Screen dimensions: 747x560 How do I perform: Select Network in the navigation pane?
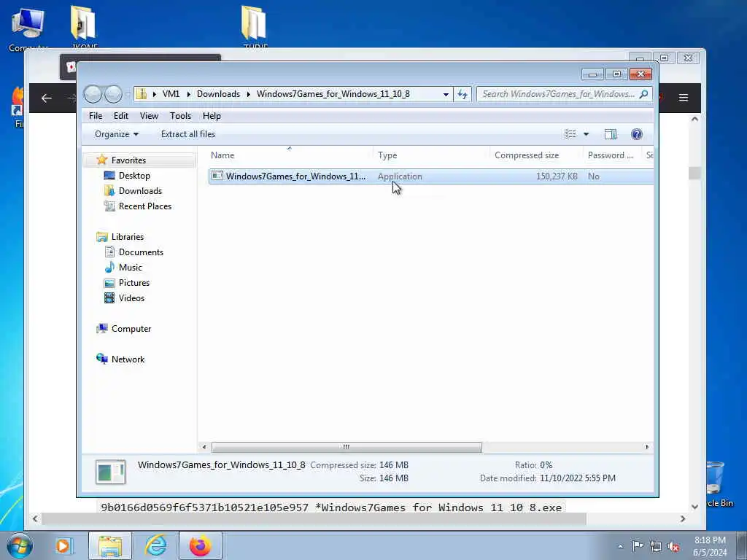(128, 359)
